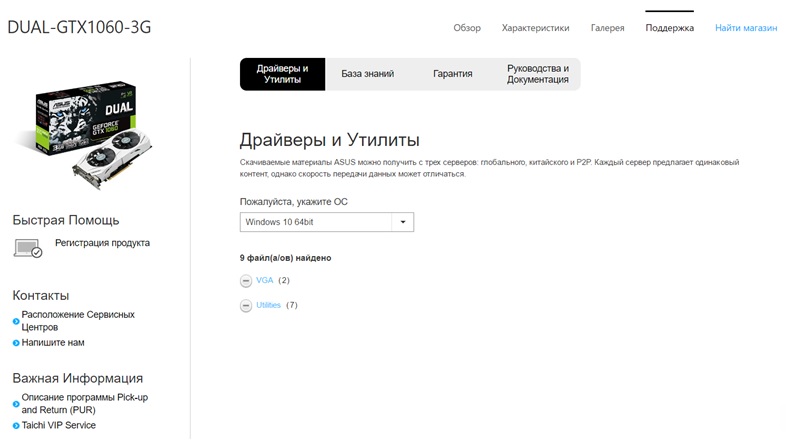Click the Контакты heading
786x440 pixels.
click(x=41, y=295)
